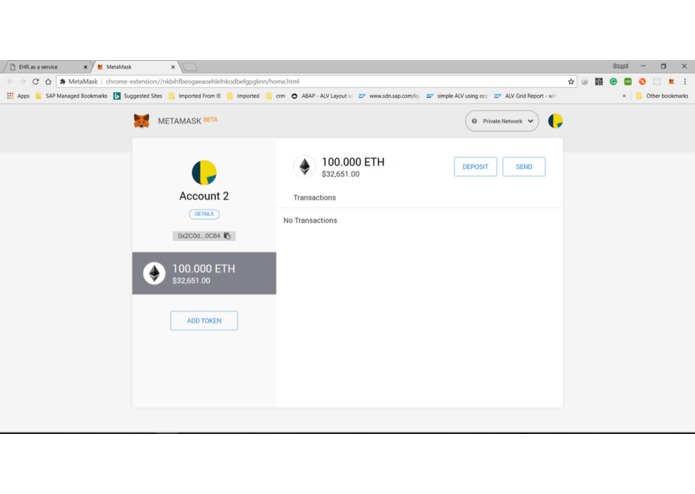
Task: Bookmark this page with star icon
Action: coord(571,82)
